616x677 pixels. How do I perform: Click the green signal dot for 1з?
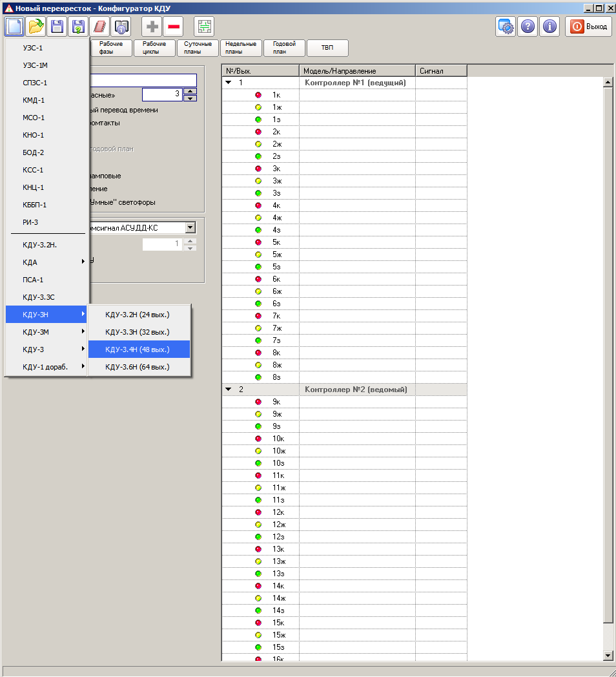pyautogui.click(x=258, y=120)
